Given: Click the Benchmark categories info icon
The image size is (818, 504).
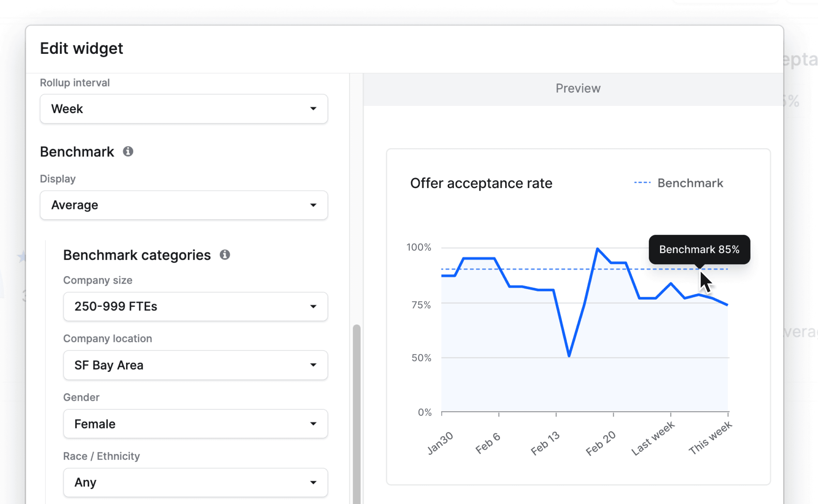Looking at the screenshot, I should coord(225,254).
